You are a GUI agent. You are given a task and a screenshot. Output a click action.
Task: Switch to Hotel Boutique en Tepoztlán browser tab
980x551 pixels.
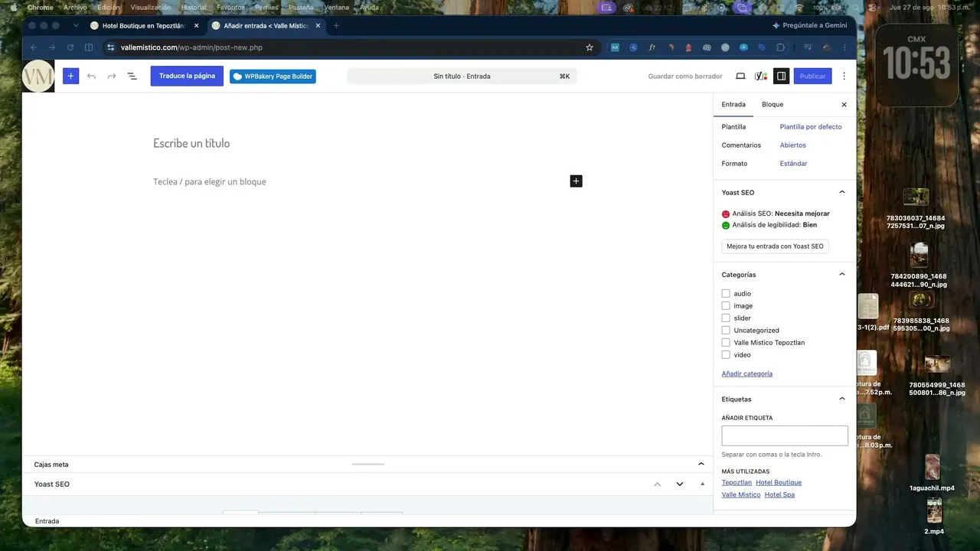click(x=145, y=25)
